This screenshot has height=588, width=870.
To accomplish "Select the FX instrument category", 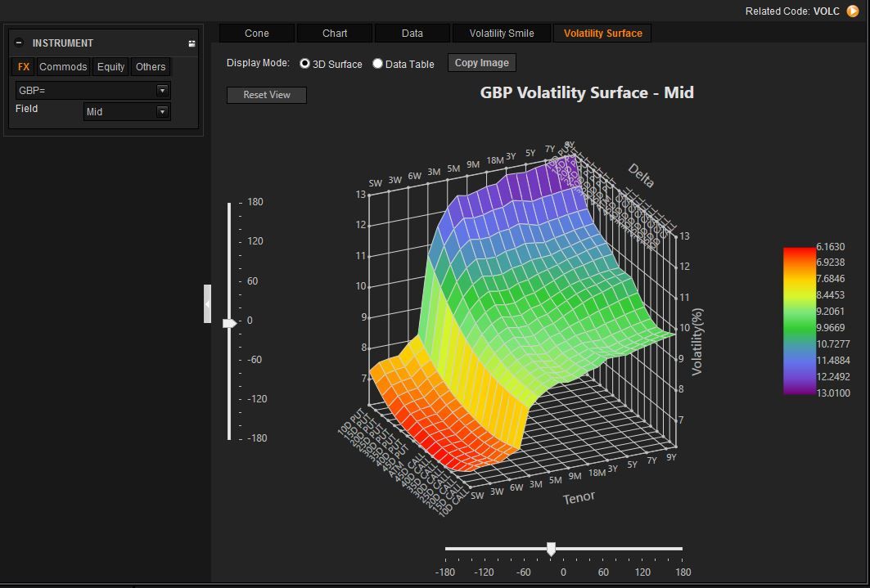I will [23, 66].
